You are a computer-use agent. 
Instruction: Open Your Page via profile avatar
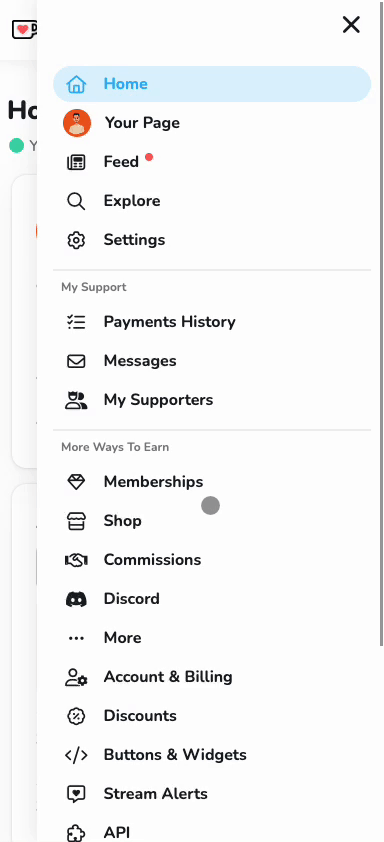[77, 123]
